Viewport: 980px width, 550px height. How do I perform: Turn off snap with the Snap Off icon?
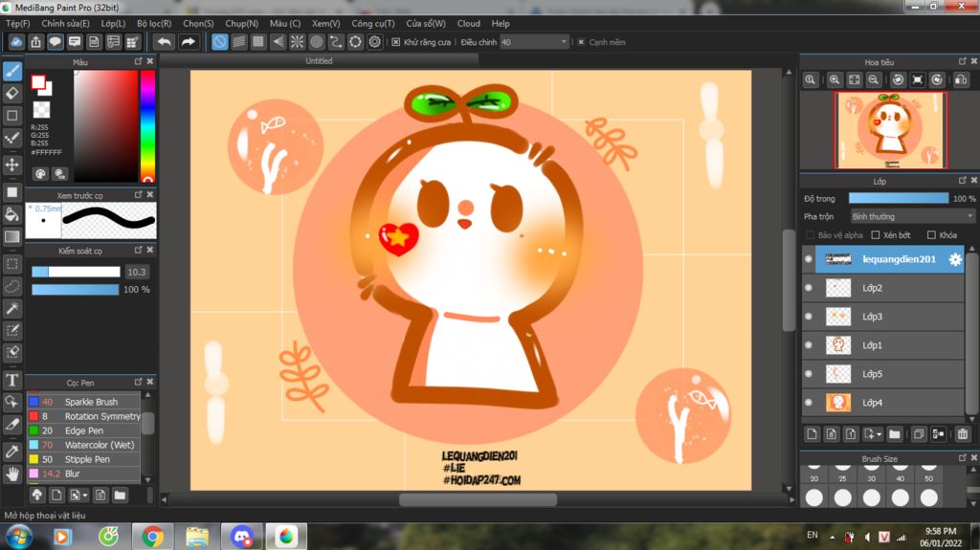pos(219,42)
